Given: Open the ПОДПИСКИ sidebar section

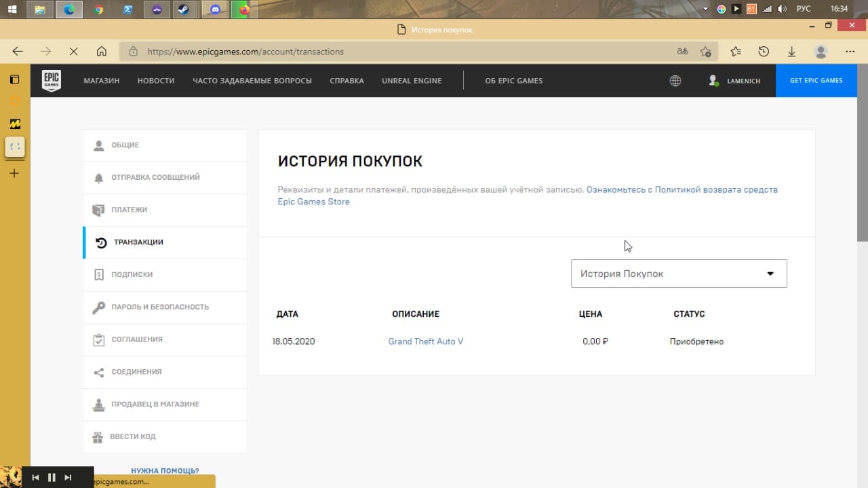Looking at the screenshot, I should pos(165,275).
